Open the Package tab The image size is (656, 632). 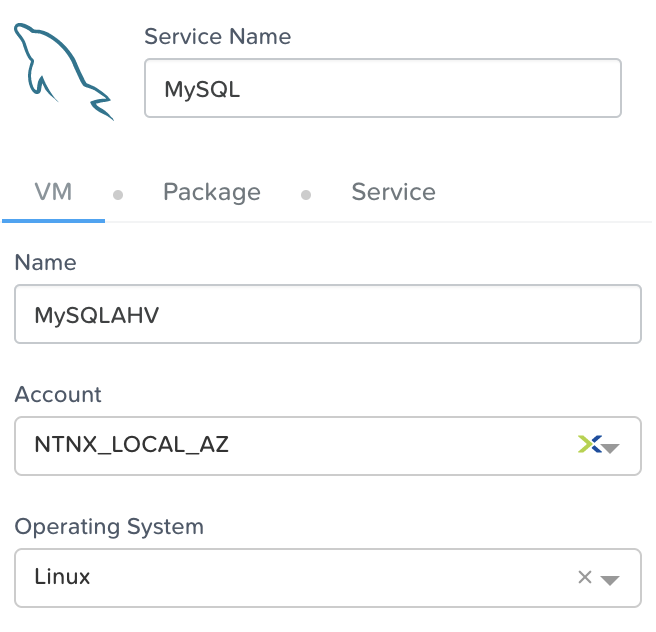211,192
